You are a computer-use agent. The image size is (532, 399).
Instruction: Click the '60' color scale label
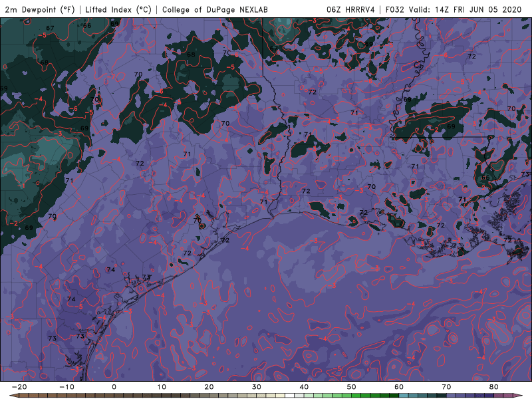(x=399, y=387)
